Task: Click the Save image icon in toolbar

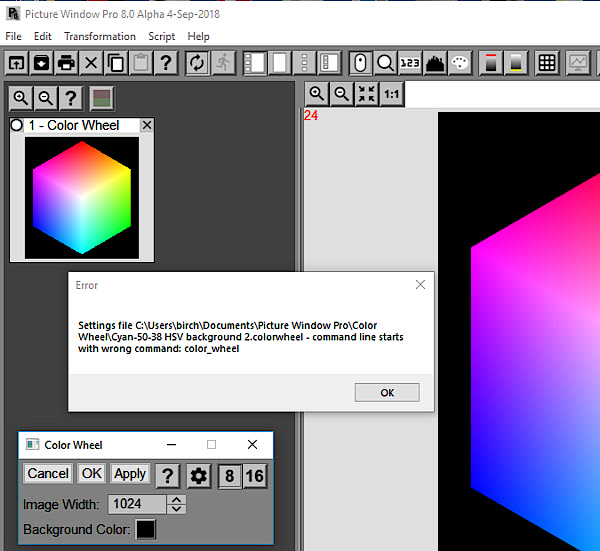Action: point(41,63)
